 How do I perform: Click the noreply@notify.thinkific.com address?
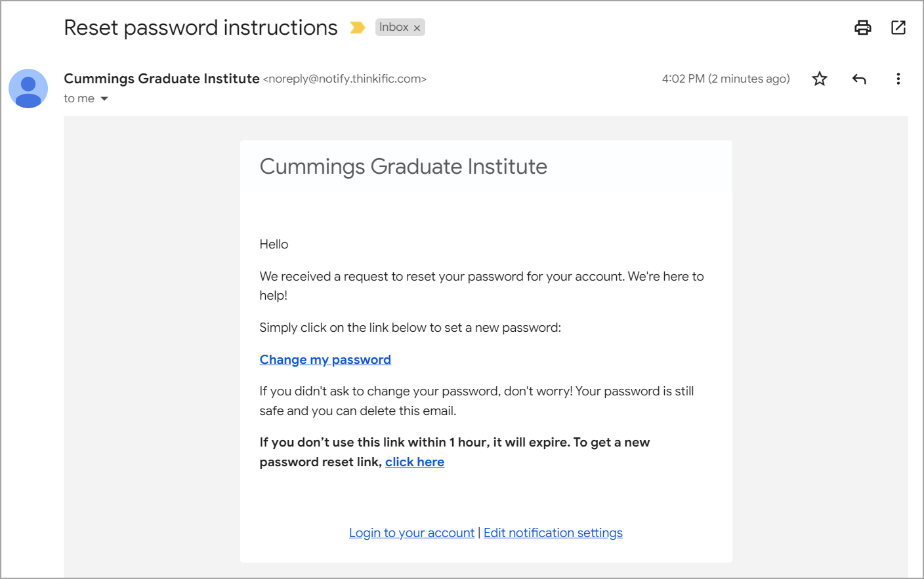[x=345, y=79]
